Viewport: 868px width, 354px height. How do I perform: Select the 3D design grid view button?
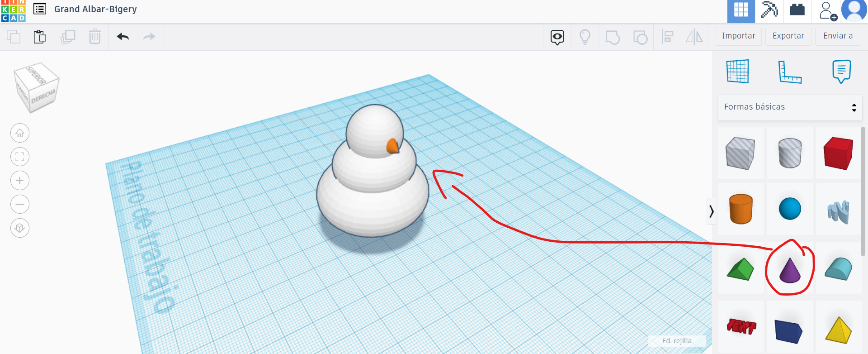(x=741, y=11)
